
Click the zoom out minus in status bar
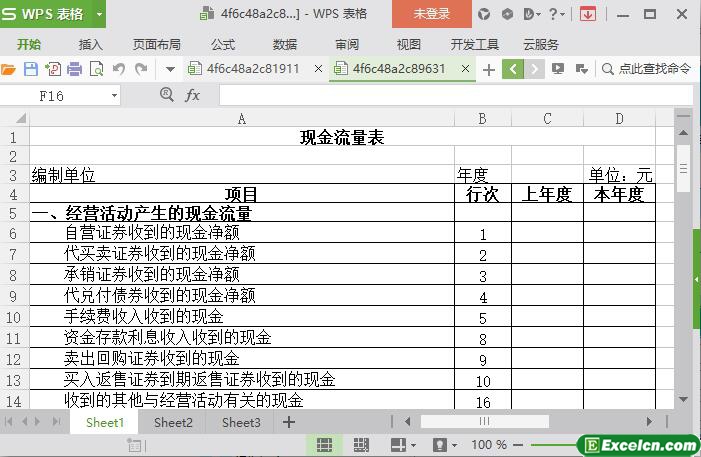pos(518,445)
